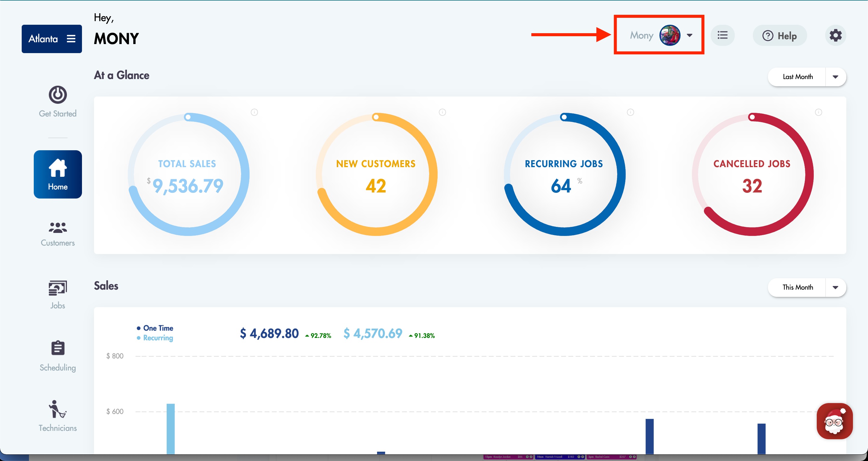This screenshot has width=868, height=461.
Task: Expand the Last Month dropdown arrow
Action: pyautogui.click(x=835, y=77)
